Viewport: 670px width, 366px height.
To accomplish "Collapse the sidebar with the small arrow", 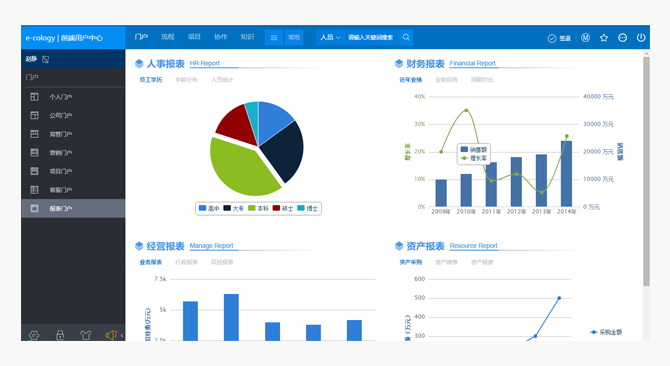I will tap(122, 336).
